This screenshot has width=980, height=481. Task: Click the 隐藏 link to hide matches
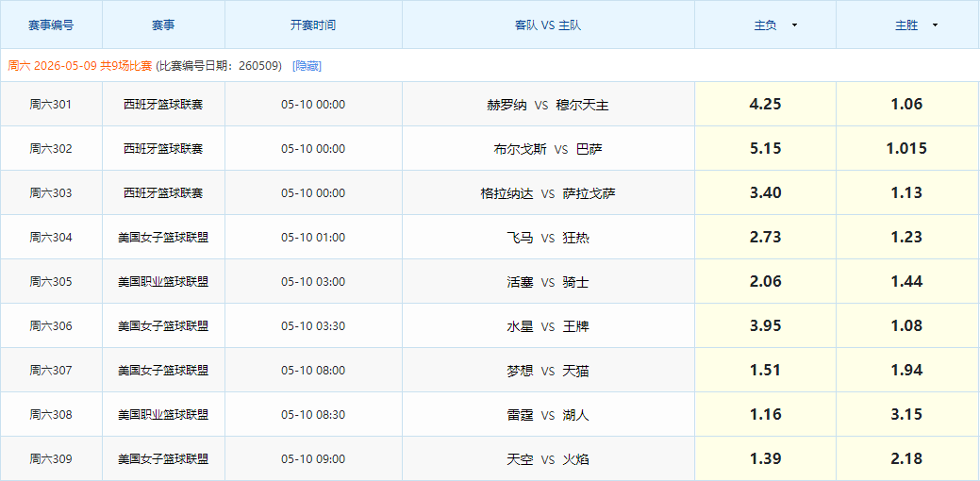tap(307, 66)
